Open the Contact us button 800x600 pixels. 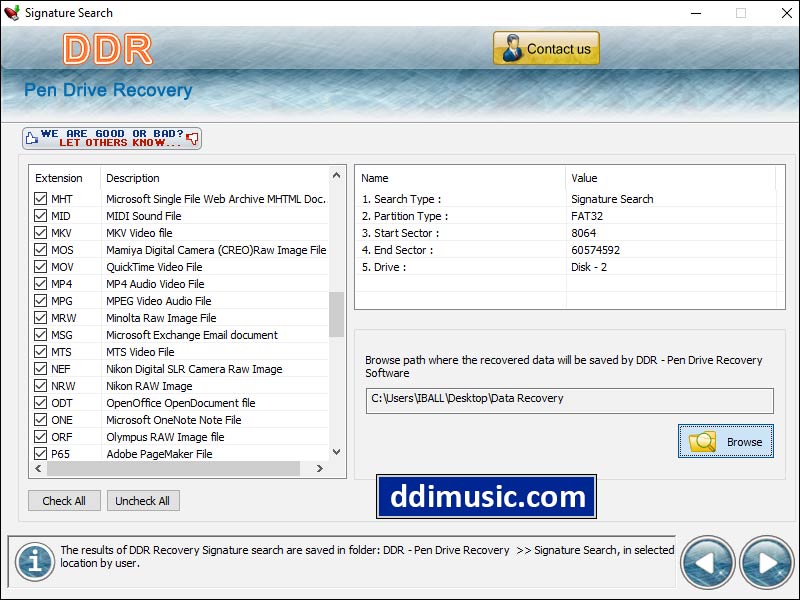click(x=545, y=47)
